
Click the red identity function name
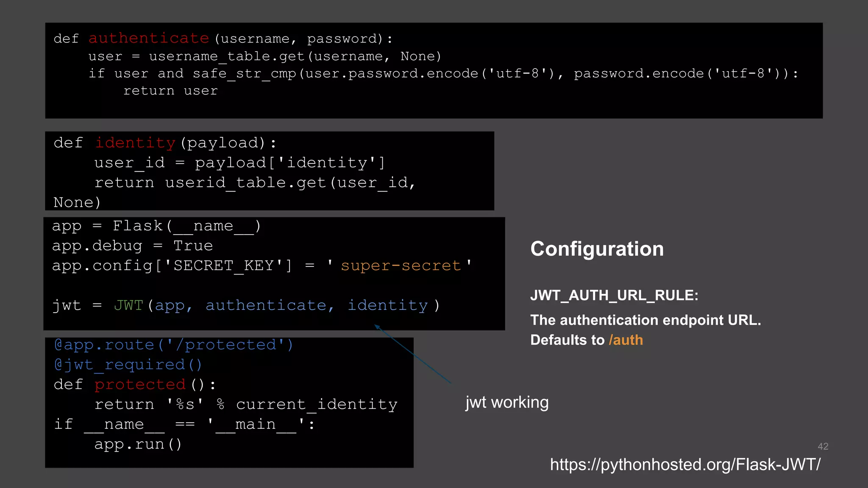coord(135,143)
